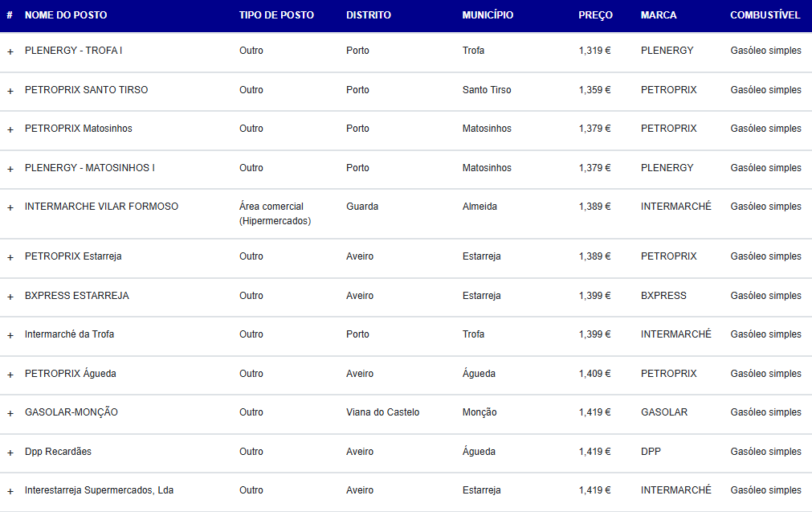Sort table by DISTRITO header

(x=369, y=15)
